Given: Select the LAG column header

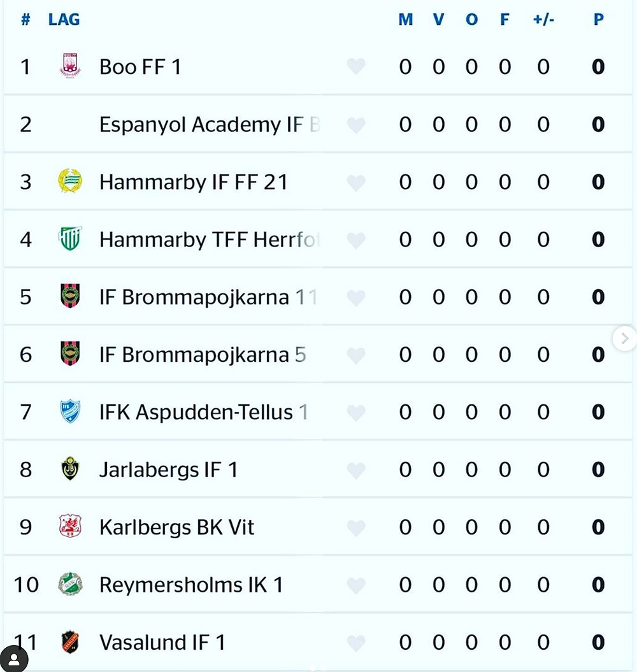Looking at the screenshot, I should pyautogui.click(x=64, y=19).
